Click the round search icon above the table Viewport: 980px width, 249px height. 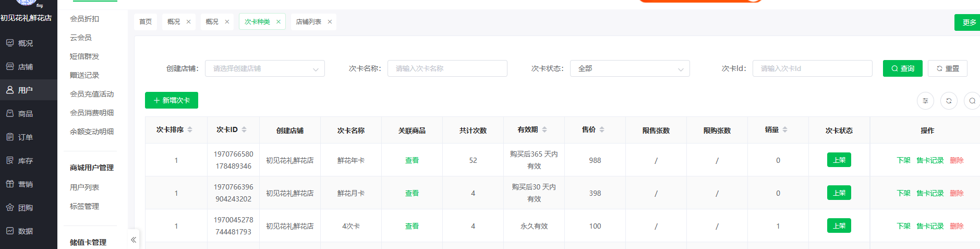(972, 101)
